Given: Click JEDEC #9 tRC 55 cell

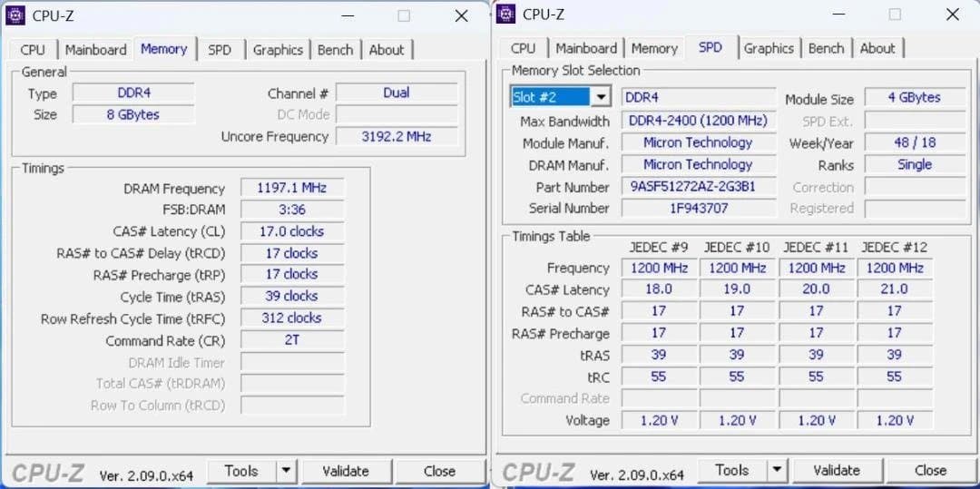Looking at the screenshot, I should (660, 377).
